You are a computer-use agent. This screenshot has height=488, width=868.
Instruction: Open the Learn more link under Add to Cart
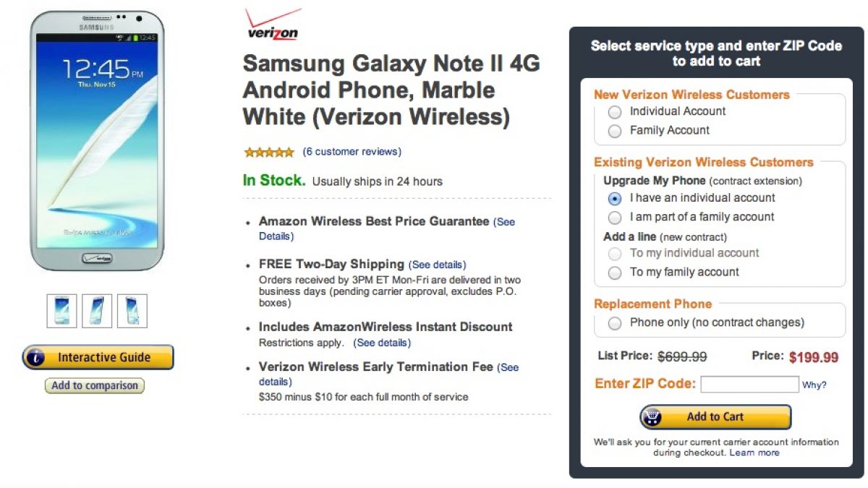754,453
